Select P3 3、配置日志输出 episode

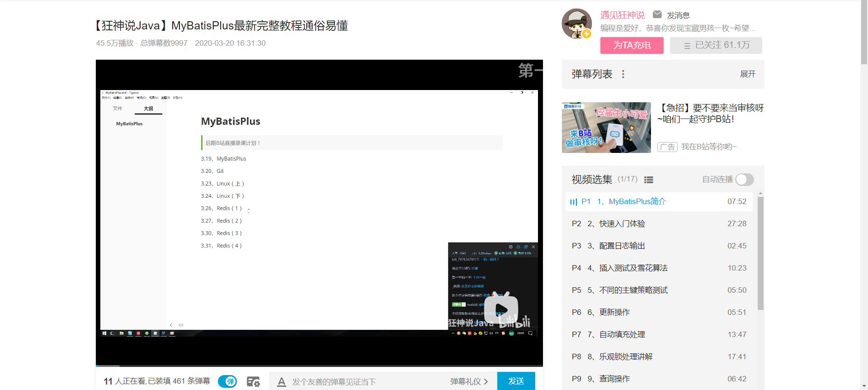click(x=659, y=246)
